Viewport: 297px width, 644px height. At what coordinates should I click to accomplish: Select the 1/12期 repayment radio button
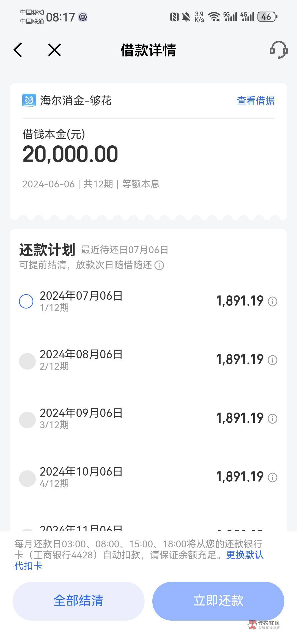click(x=26, y=301)
